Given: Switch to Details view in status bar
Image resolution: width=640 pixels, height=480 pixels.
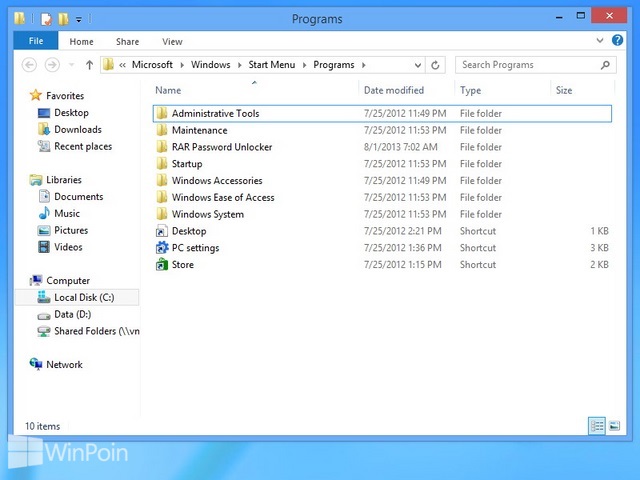Looking at the screenshot, I should click(597, 426).
